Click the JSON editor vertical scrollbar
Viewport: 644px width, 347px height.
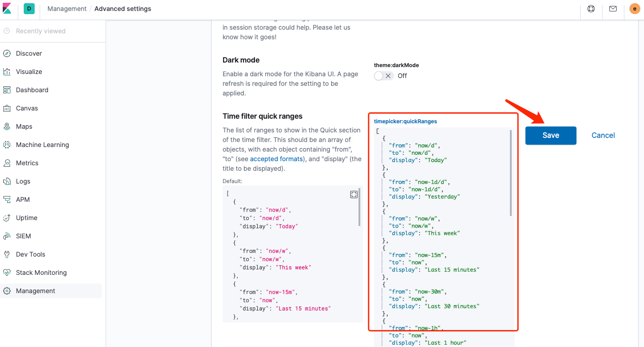click(x=510, y=173)
